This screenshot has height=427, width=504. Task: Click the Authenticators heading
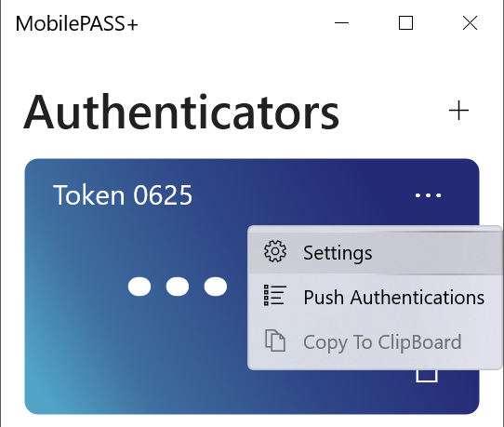tap(181, 112)
